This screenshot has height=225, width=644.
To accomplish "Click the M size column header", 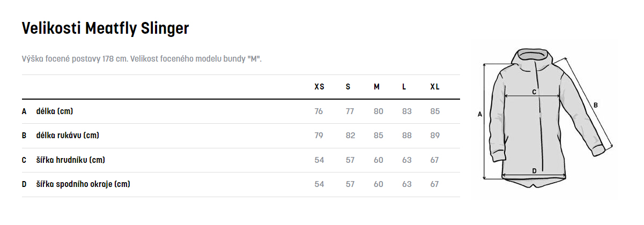I will pos(377,87).
